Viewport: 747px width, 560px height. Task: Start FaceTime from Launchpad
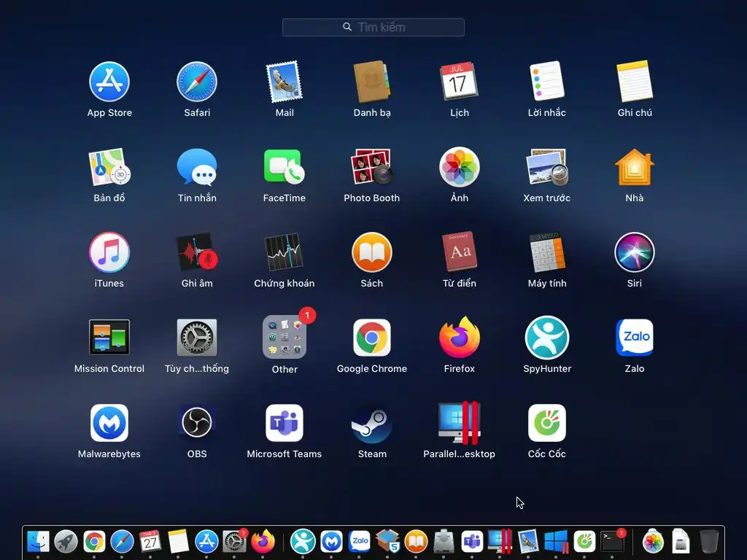pyautogui.click(x=285, y=167)
